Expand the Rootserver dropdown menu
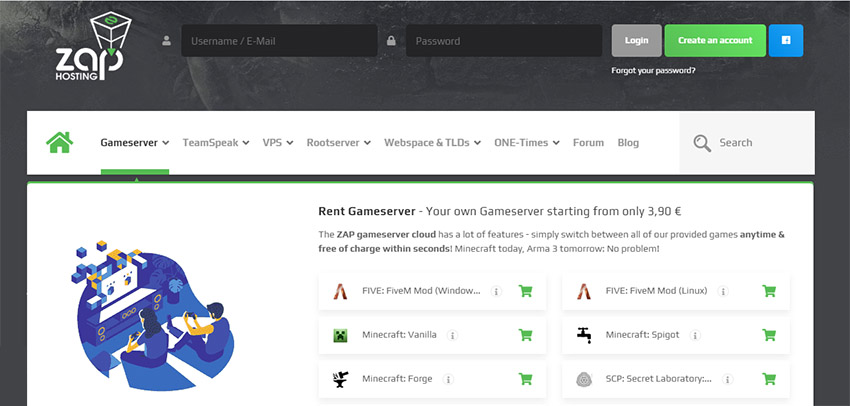The width and height of the screenshot is (850, 406). (339, 143)
